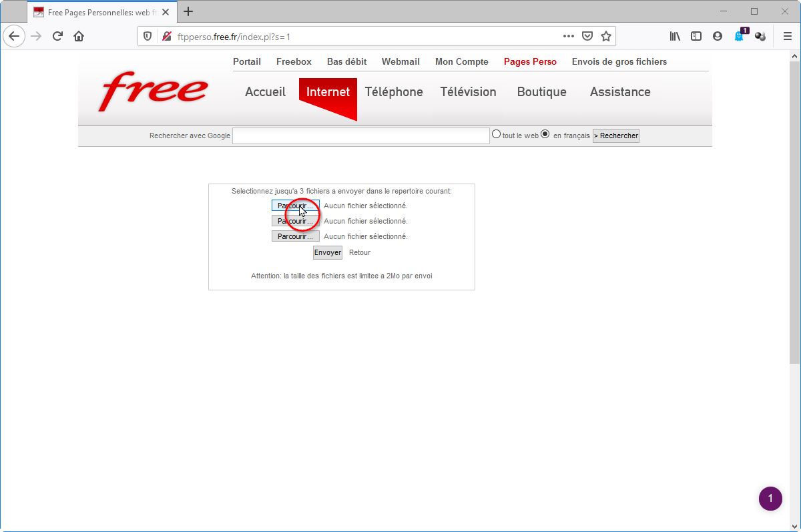The image size is (801, 532).
Task: Open the Téléphone tab
Action: point(394,92)
